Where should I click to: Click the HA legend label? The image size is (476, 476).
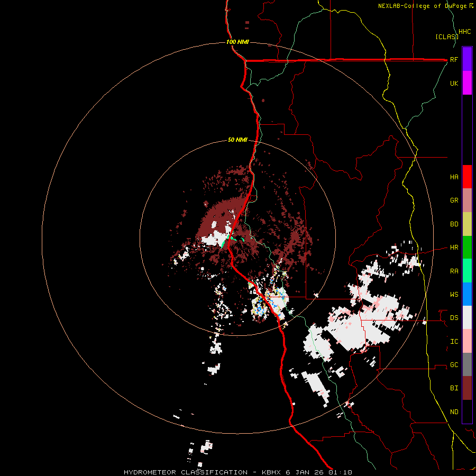coord(454,177)
